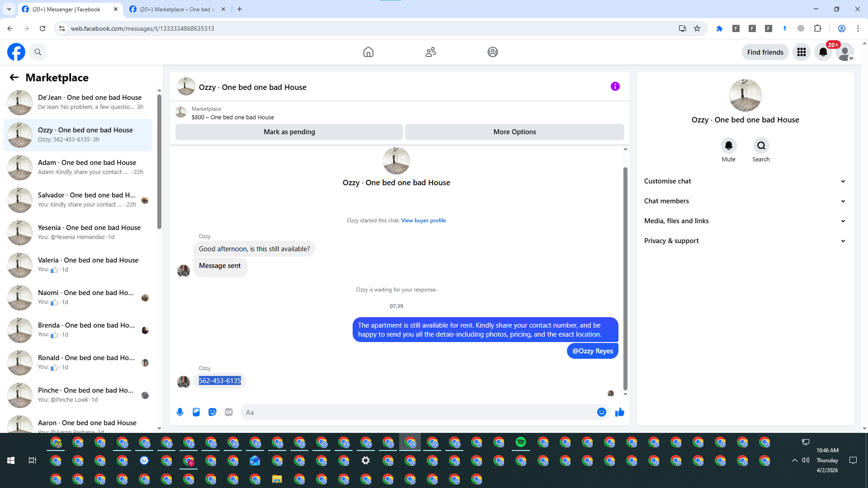Go back using the Marketplace arrow
Image resolution: width=868 pixels, height=488 pixels.
point(14,77)
